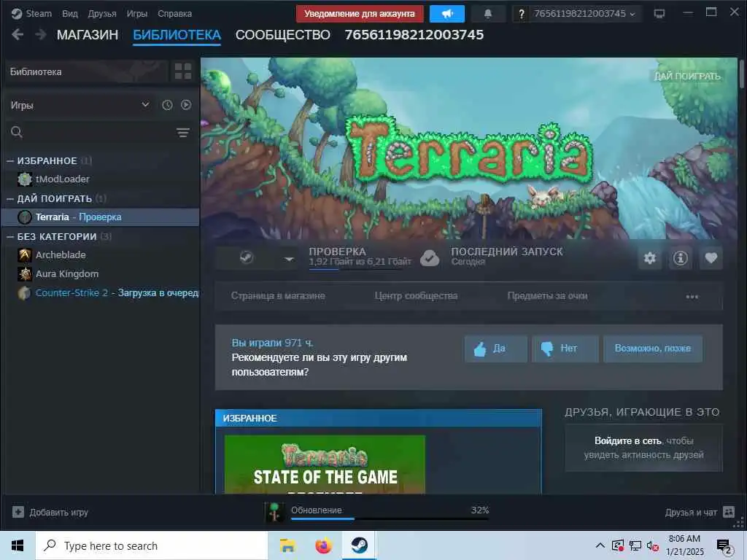Open account name dropdown in title bar

[x=584, y=14]
